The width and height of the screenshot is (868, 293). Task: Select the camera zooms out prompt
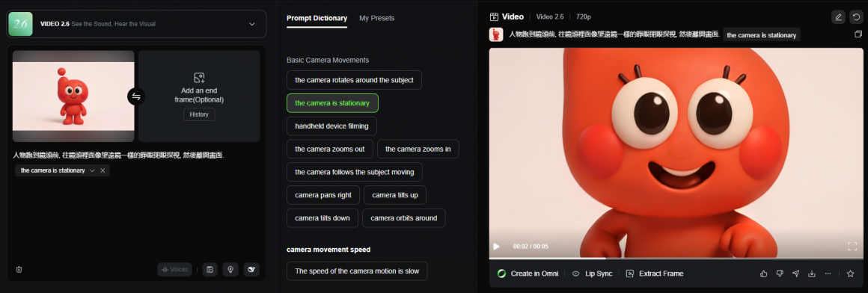[x=330, y=149]
